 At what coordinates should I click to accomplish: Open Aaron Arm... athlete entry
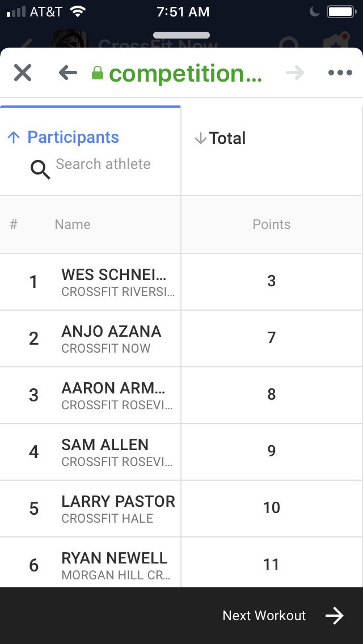point(113,395)
